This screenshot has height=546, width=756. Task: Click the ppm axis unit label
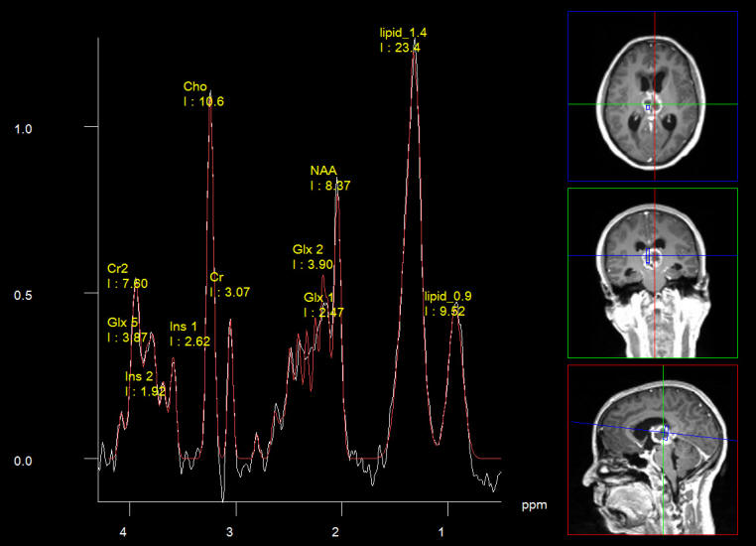coord(533,504)
